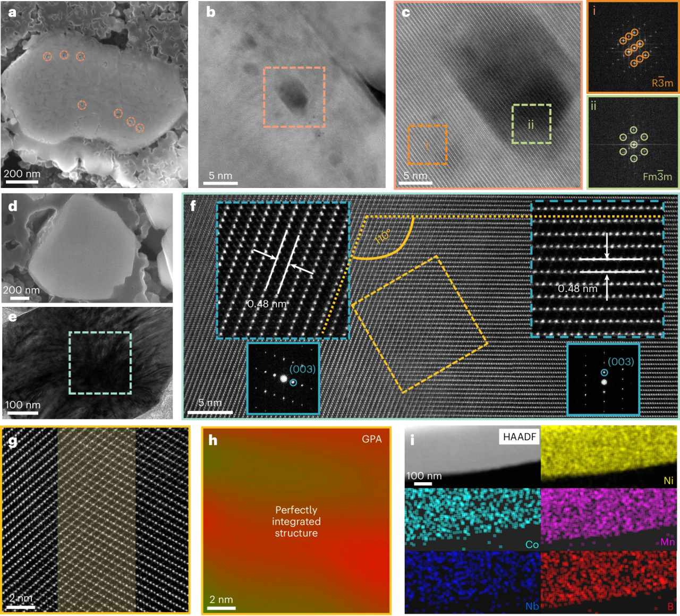680x616 pixels.
Task: Select the blue Nb element map
Action: click(x=472, y=581)
